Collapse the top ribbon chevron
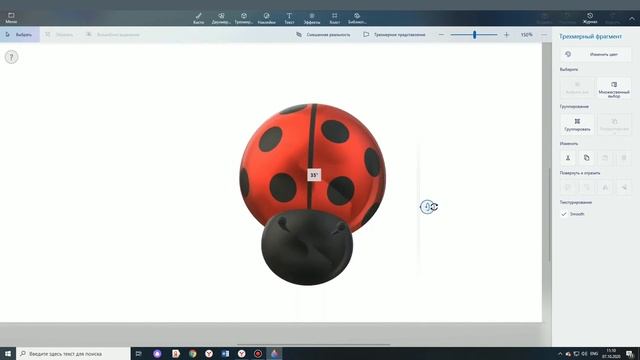This screenshot has height=360, width=640. [631, 18]
